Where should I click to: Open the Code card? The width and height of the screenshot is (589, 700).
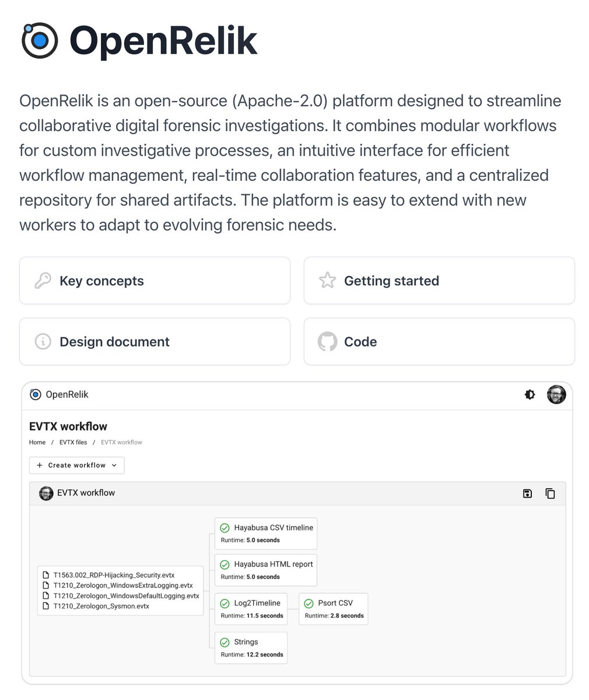click(439, 342)
